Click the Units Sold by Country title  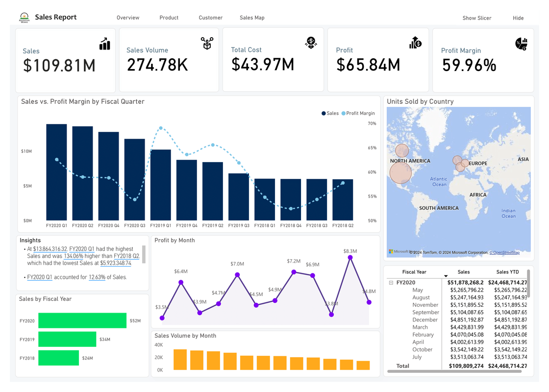point(420,101)
